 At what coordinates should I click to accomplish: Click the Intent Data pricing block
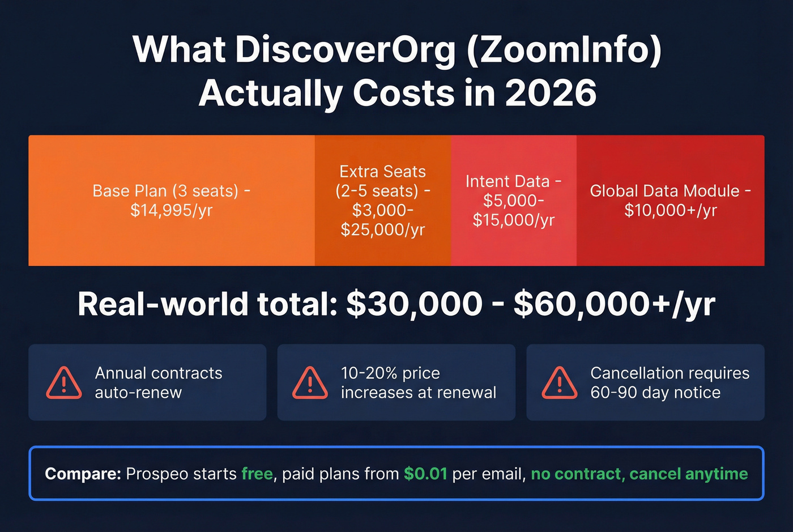513,200
